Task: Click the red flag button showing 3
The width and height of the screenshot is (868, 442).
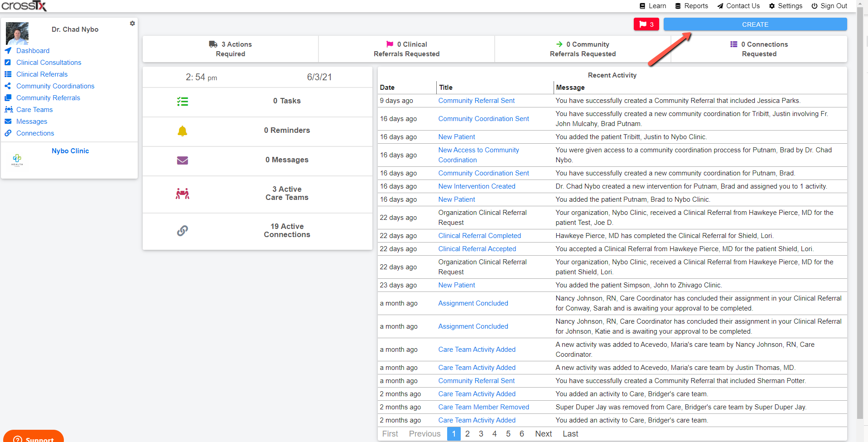Action: [646, 24]
